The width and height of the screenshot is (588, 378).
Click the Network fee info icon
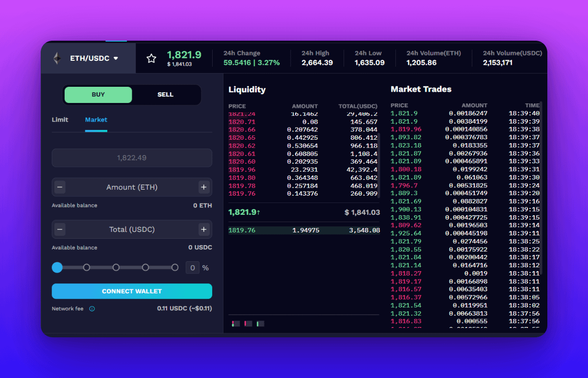(92, 309)
